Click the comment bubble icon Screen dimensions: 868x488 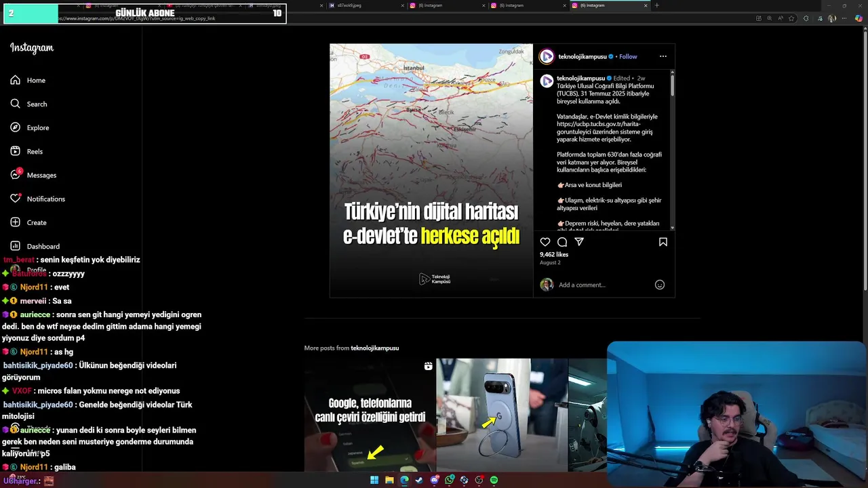coord(562,242)
